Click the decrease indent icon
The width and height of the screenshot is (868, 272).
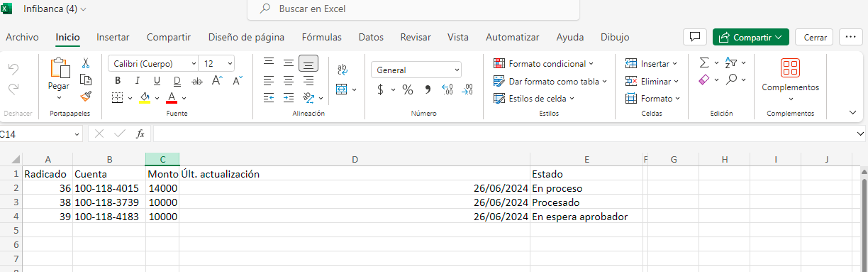pos(269,97)
